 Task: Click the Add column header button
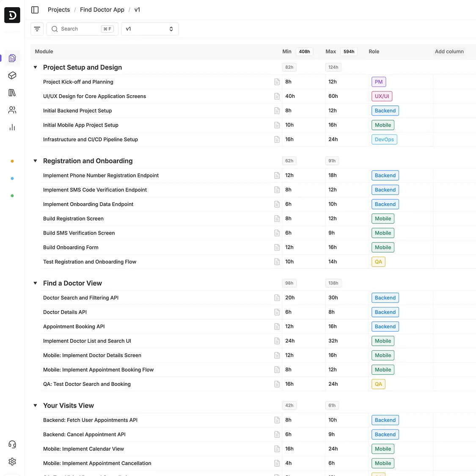449,52
